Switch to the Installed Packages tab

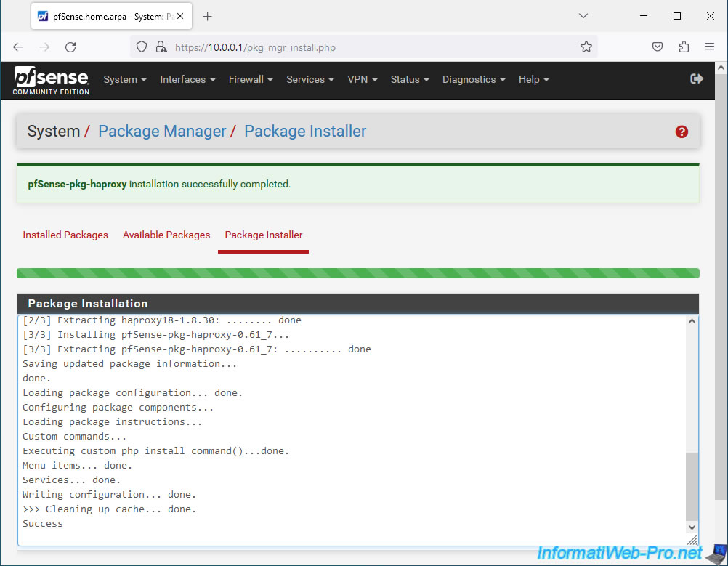point(65,235)
